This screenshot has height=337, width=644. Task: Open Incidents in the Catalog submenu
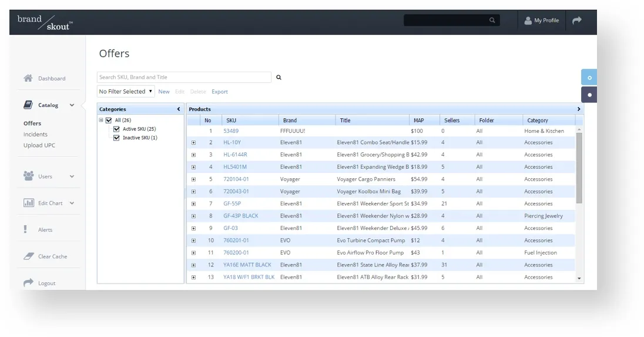click(35, 135)
